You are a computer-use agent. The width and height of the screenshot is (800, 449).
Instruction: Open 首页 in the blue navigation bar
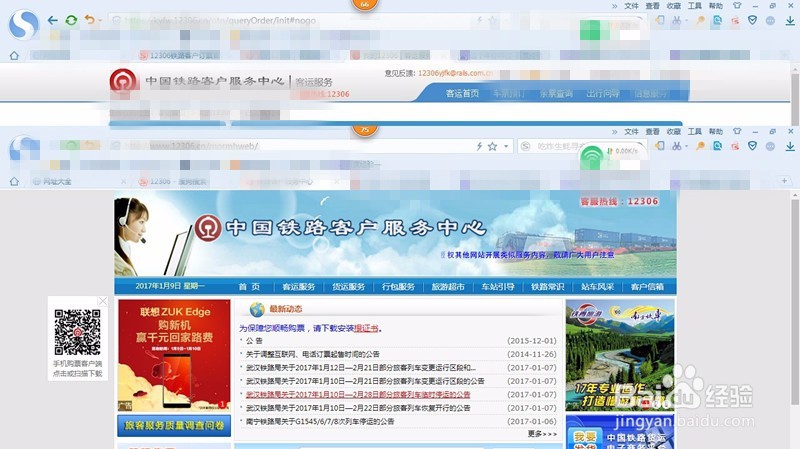pos(249,287)
